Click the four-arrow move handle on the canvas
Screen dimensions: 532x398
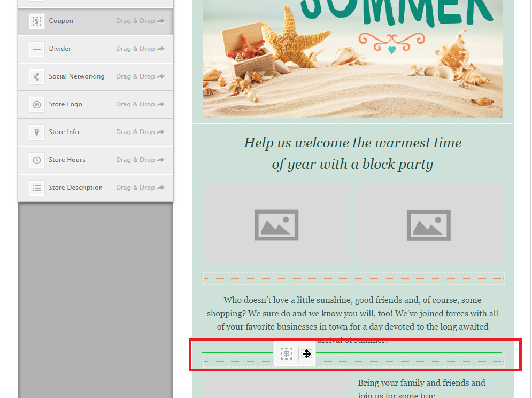click(306, 354)
